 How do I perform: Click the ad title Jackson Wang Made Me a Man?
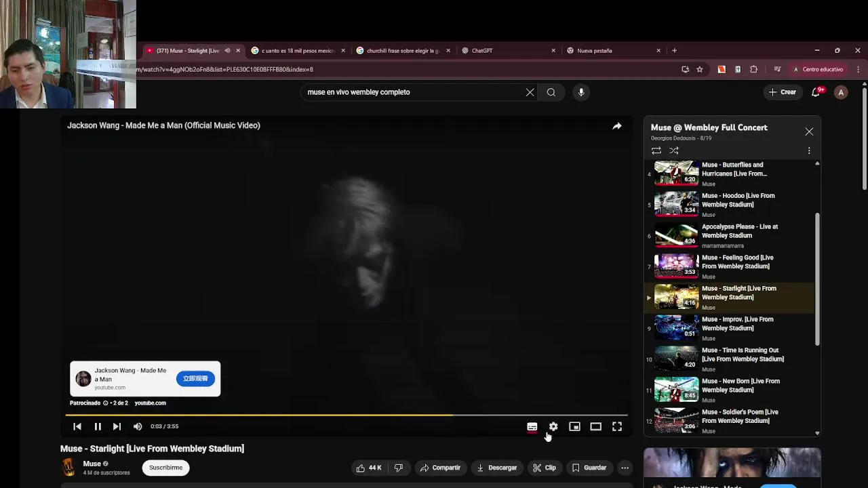(x=163, y=125)
